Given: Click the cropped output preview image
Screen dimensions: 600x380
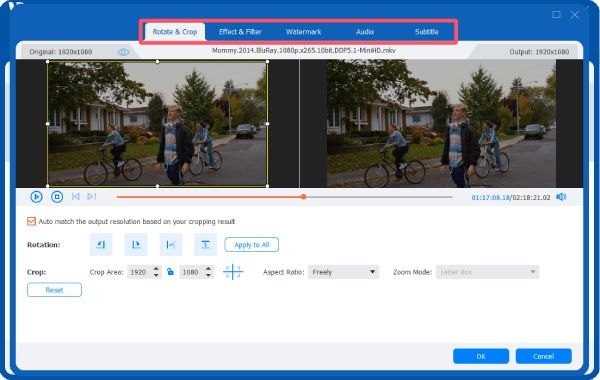Looking at the screenshot, I should (441, 123).
